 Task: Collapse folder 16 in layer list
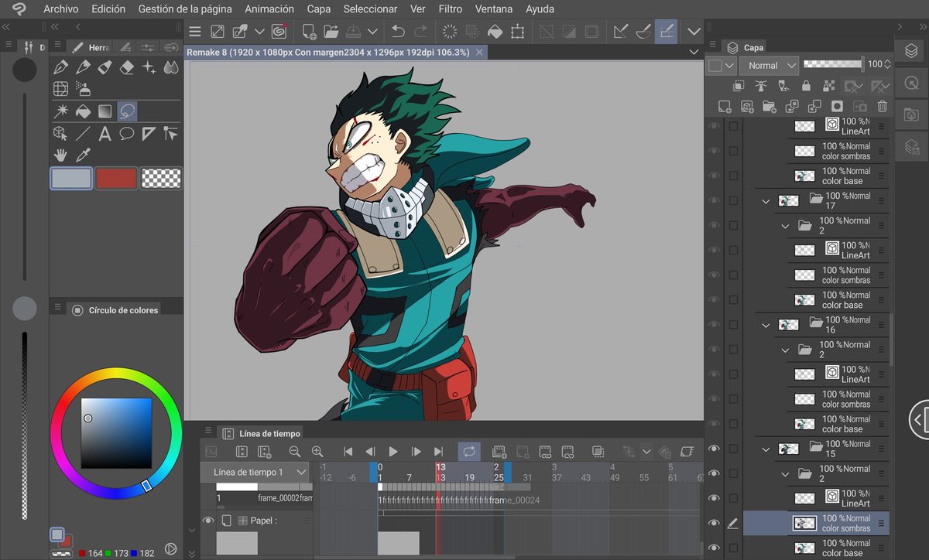coord(766,325)
